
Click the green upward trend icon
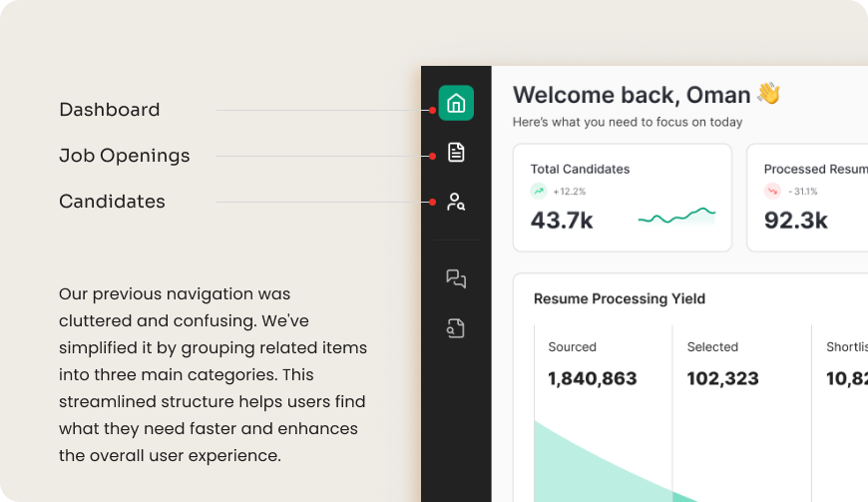tap(539, 191)
